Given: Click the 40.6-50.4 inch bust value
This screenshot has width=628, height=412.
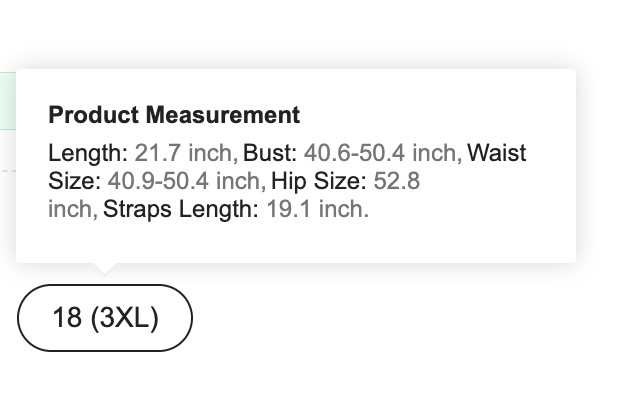Looking at the screenshot, I should click(x=381, y=154).
